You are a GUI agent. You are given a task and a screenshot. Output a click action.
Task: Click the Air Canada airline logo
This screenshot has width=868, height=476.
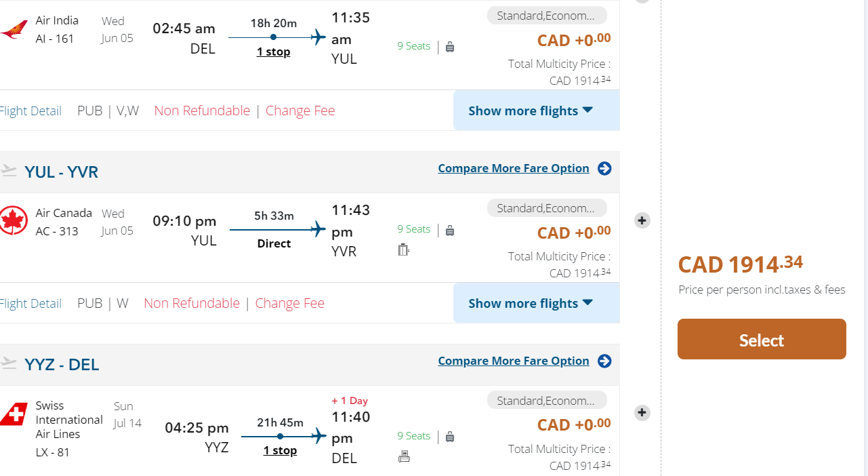tap(13, 221)
